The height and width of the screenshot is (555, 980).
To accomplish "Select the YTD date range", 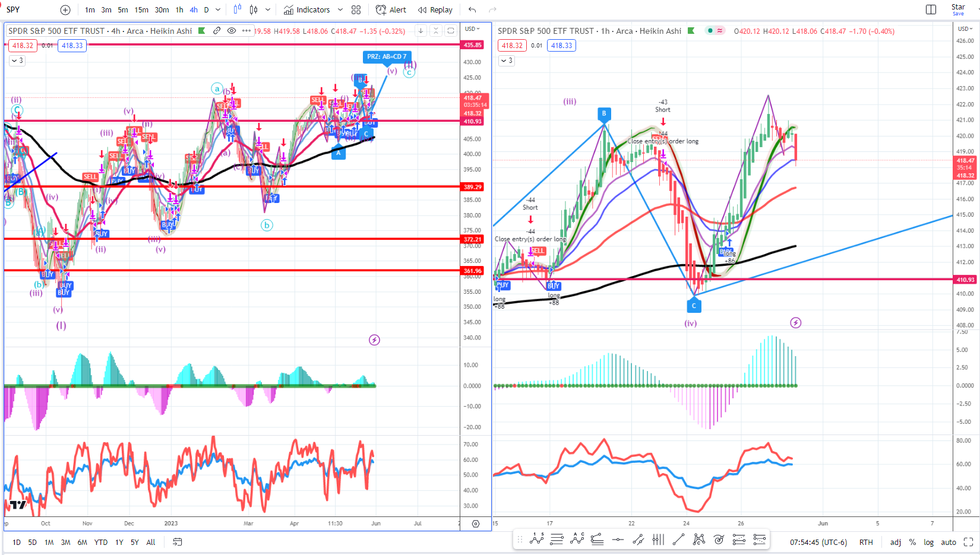I will pos(101,542).
